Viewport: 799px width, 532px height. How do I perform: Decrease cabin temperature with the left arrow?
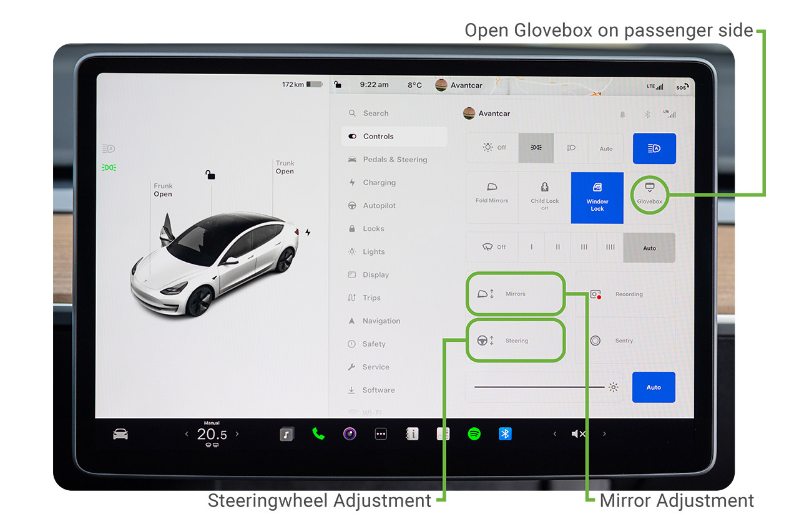click(187, 434)
